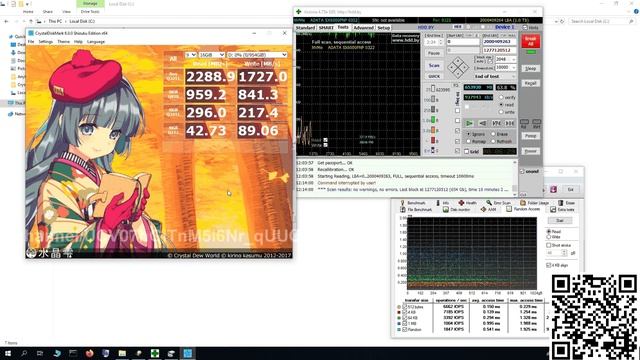
Task: Toggle 512 bytes transfer size checkbox
Action: (404, 307)
